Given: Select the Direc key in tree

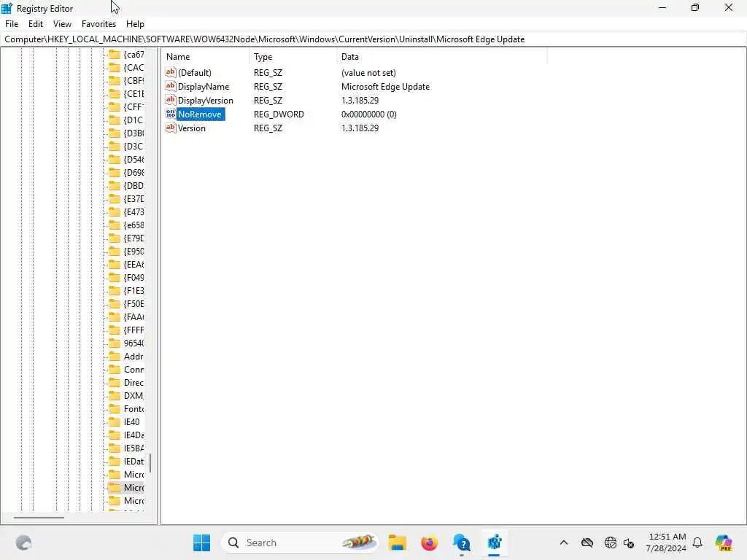Looking at the screenshot, I should (x=133, y=382).
